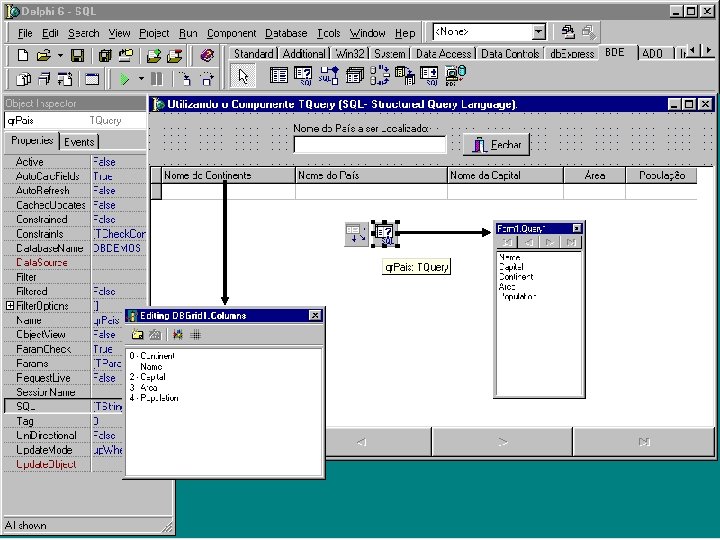Open the Project menu
The width and height of the screenshot is (720, 540).
(x=154, y=33)
